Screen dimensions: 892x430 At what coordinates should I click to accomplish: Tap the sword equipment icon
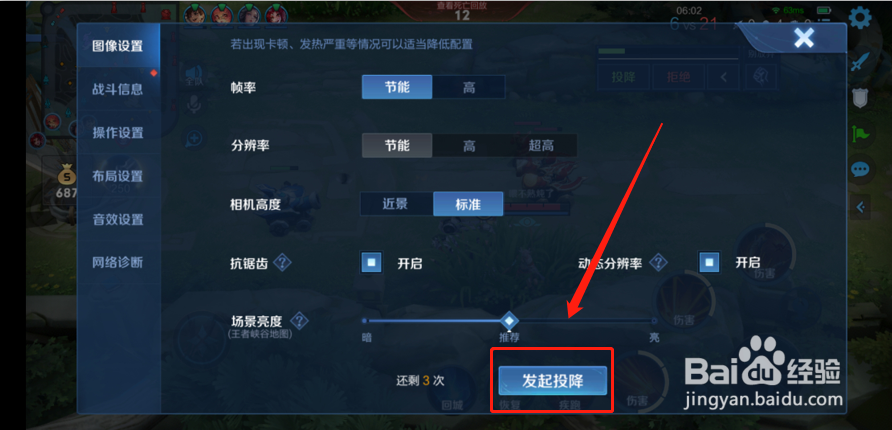860,61
